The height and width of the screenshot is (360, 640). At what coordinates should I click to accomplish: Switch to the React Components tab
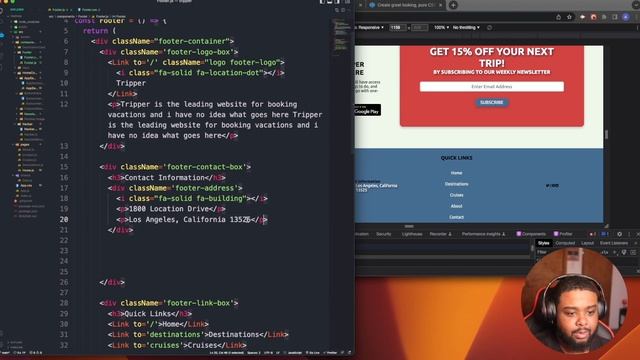pos(531,234)
